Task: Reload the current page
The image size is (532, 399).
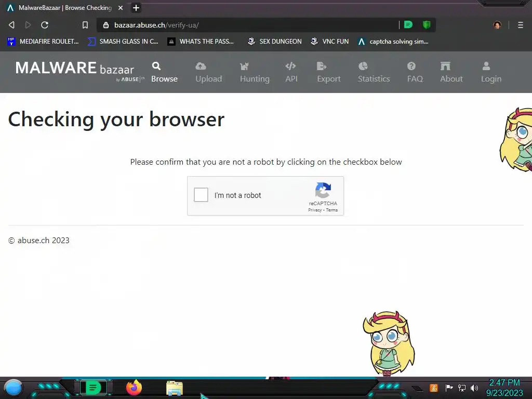Action: [45, 25]
